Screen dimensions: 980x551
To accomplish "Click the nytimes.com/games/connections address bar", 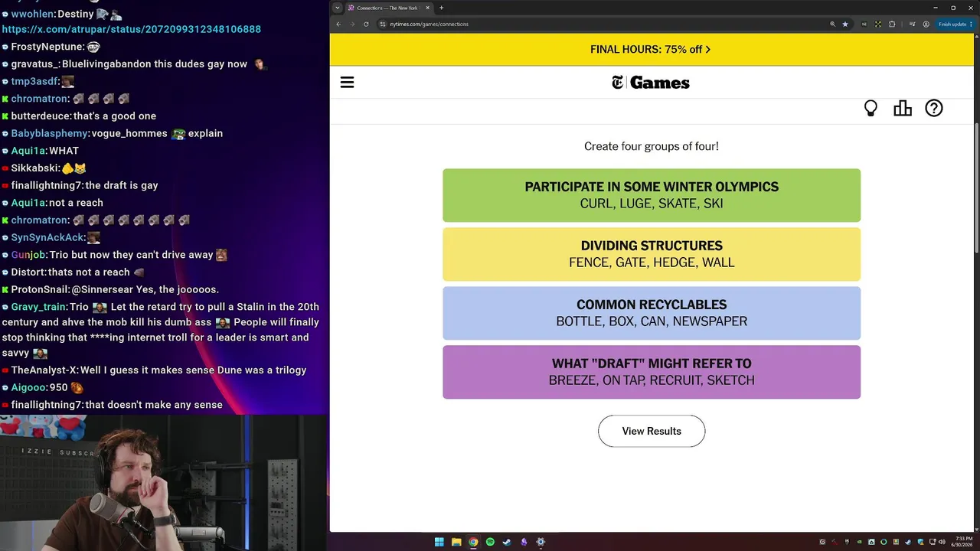I will [597, 24].
